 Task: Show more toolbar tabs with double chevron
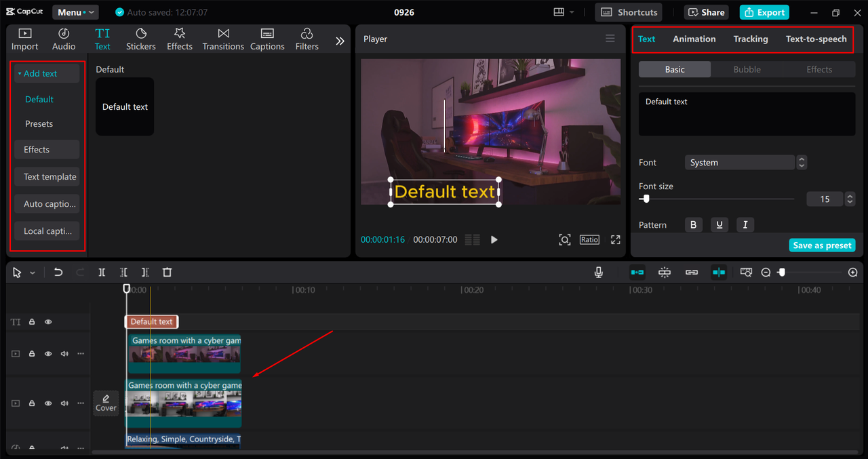340,41
